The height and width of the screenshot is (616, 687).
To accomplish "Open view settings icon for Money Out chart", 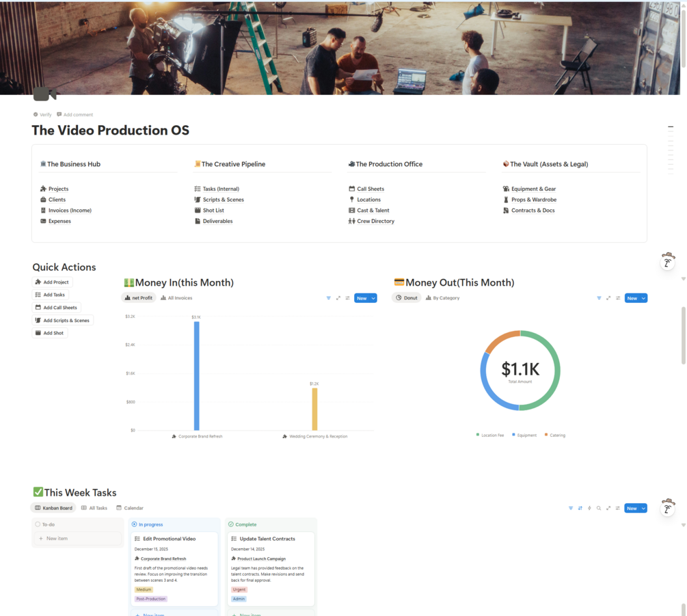I will 618,298.
